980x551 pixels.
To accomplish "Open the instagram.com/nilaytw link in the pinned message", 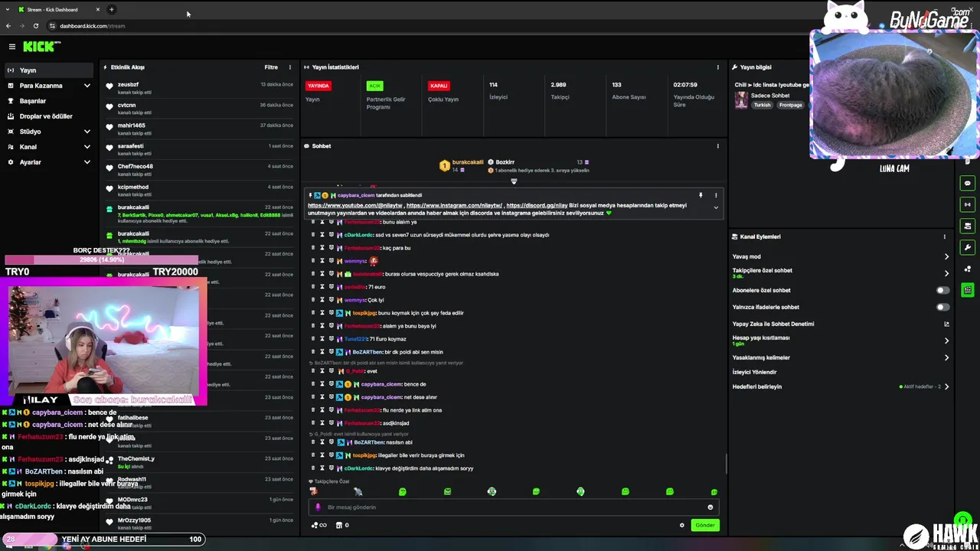I will [x=454, y=205].
